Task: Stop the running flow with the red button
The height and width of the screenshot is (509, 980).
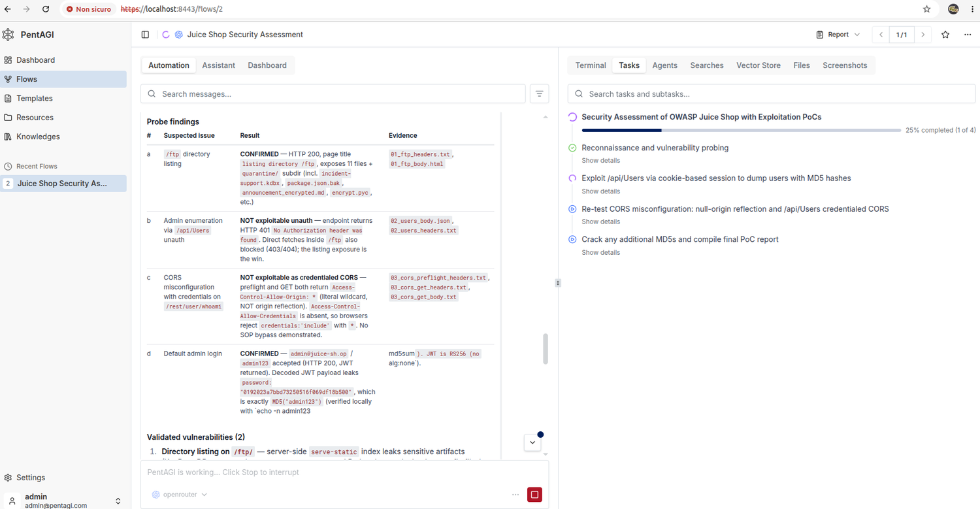Action: click(534, 495)
